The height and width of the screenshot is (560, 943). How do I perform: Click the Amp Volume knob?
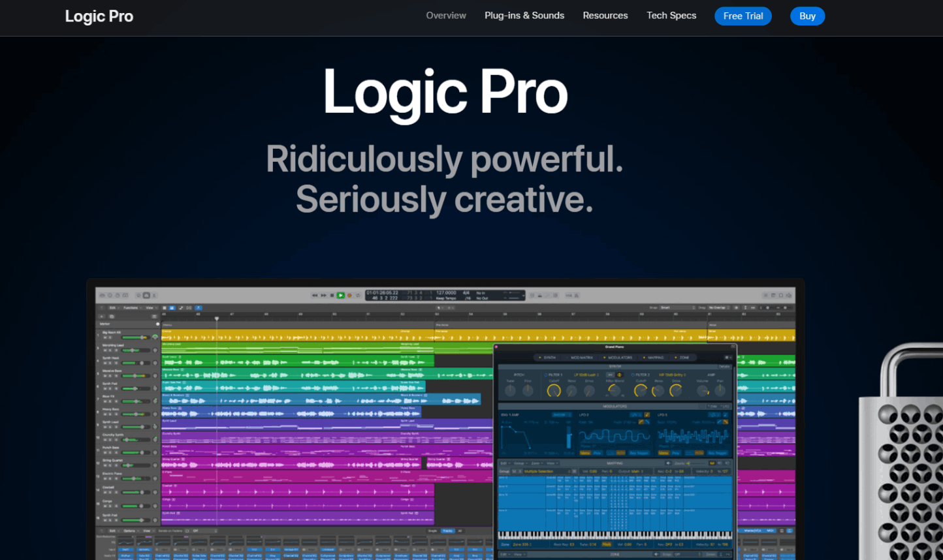pos(703,390)
